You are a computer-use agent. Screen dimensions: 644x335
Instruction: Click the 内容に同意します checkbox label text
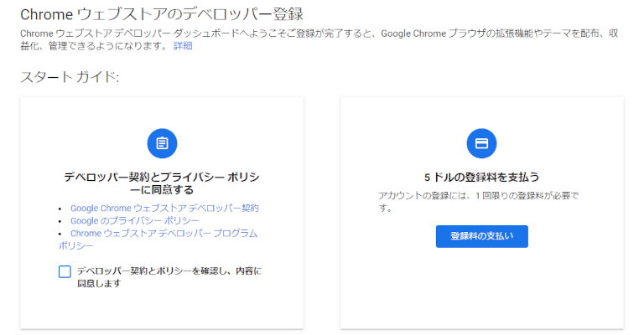(169, 277)
